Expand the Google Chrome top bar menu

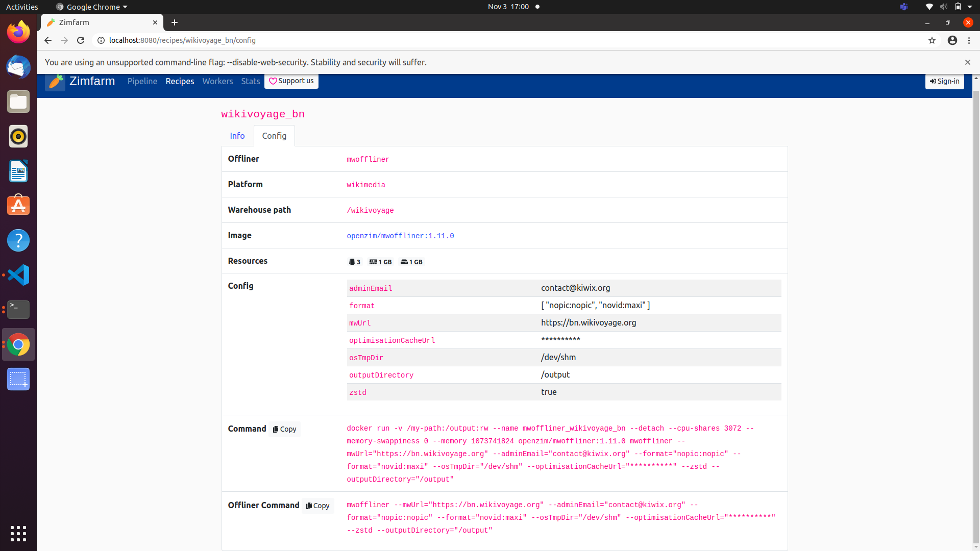[91, 7]
